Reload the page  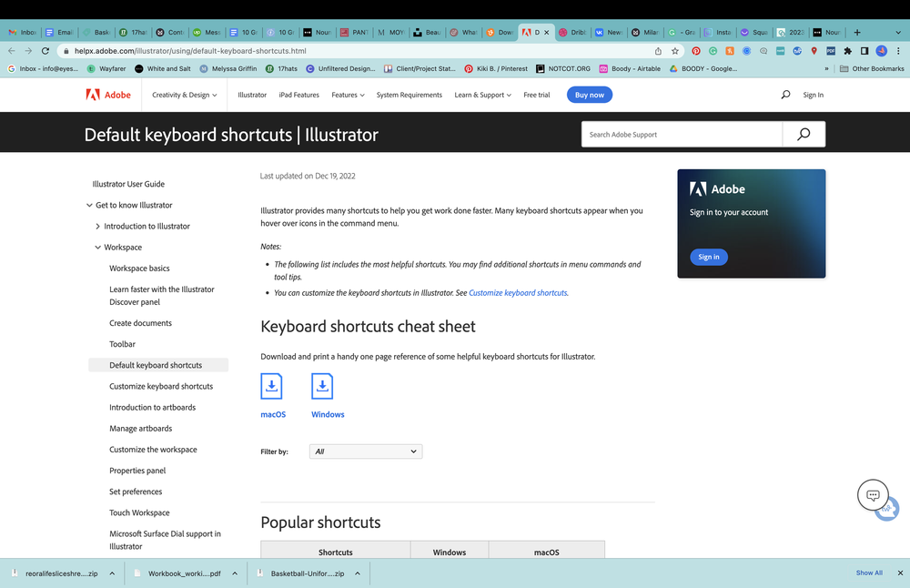pyautogui.click(x=45, y=51)
